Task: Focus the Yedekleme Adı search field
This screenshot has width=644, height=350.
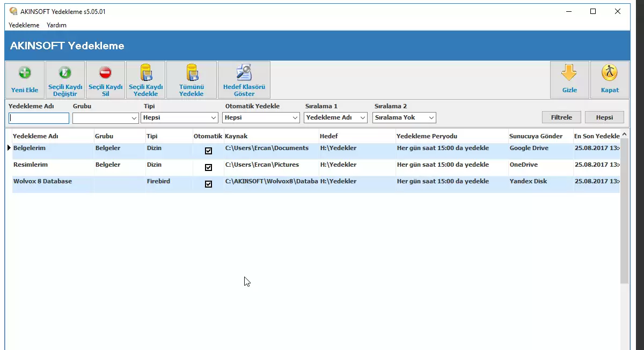Action: coord(39,118)
